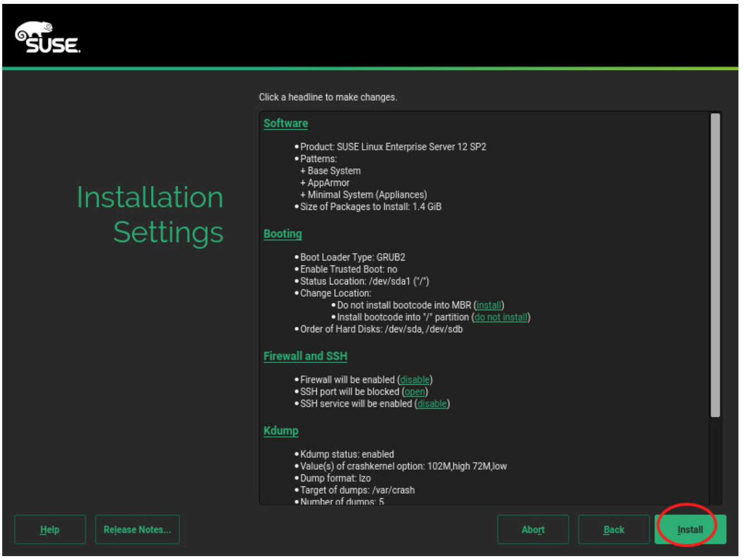Click the 'Installation Settings' page title
Screen dimensions: 744x560
click(x=150, y=215)
